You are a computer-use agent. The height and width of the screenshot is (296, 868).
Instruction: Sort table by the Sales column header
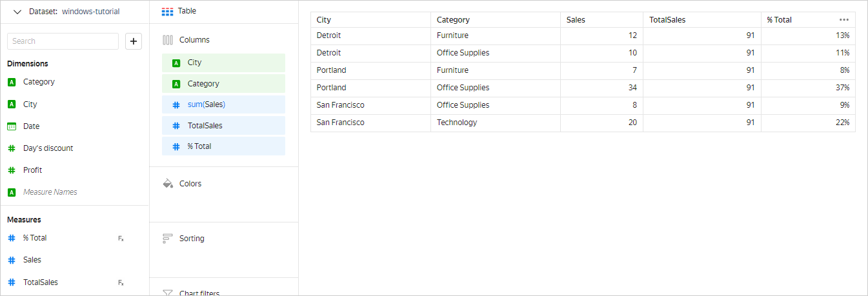(576, 20)
